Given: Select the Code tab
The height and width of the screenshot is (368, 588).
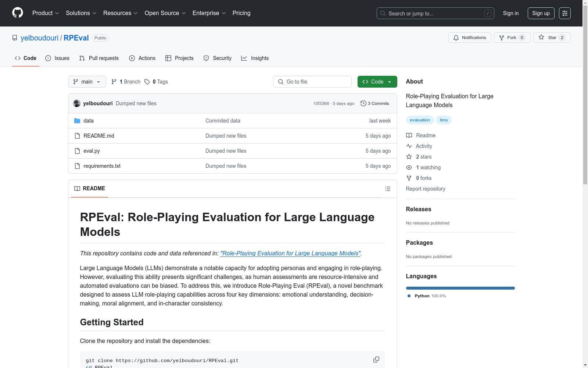Looking at the screenshot, I should click(x=26, y=58).
